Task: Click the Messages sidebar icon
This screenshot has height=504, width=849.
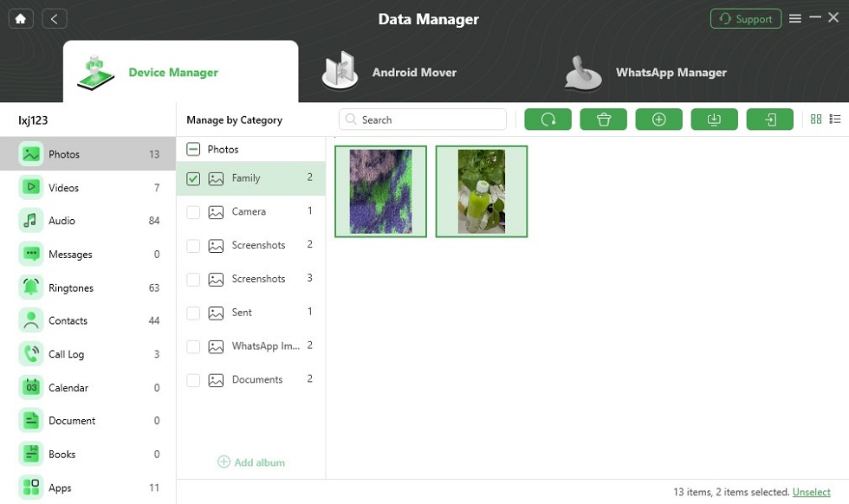Action: tap(31, 254)
